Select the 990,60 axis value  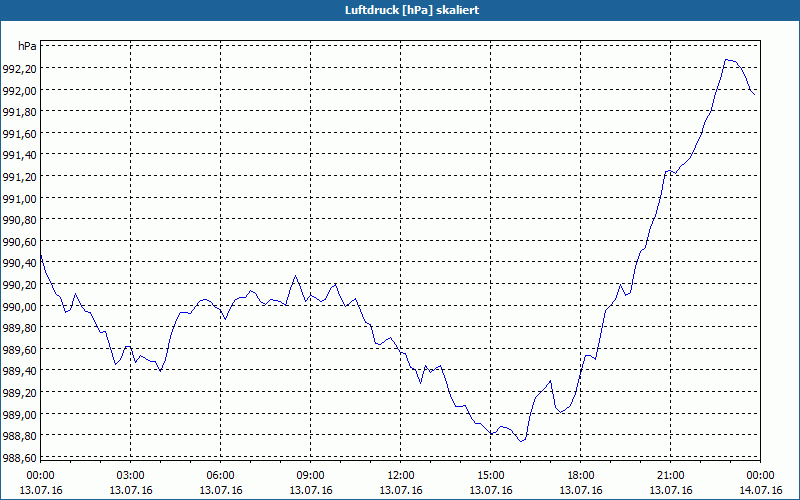click(20, 242)
